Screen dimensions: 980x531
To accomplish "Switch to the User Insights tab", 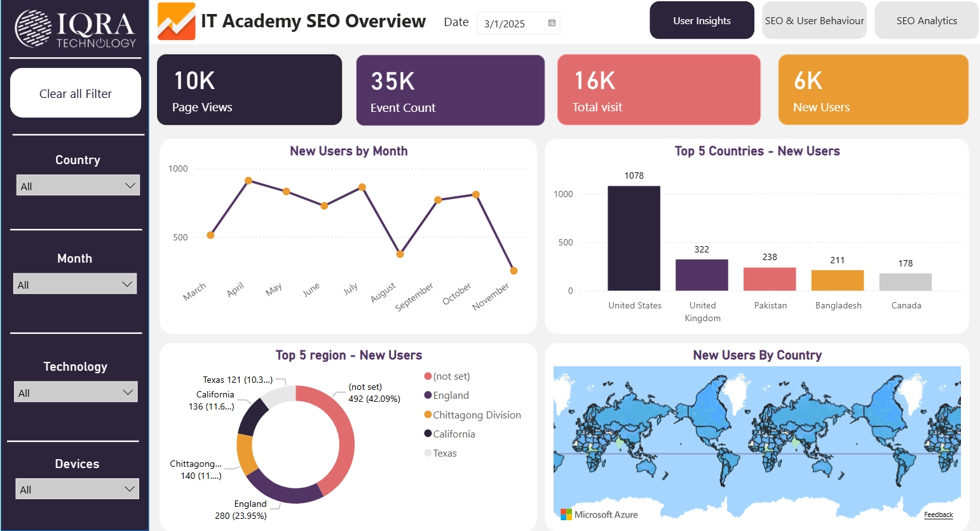I will [702, 20].
